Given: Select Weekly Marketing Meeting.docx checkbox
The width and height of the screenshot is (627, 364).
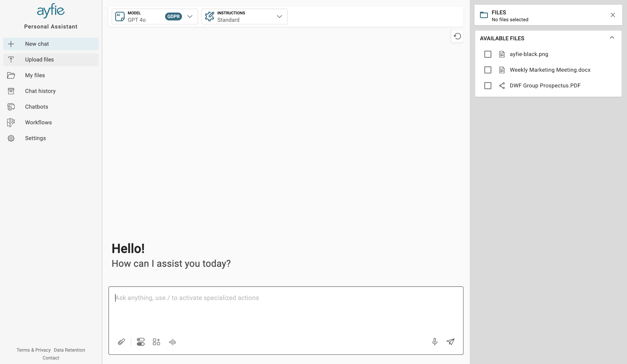Looking at the screenshot, I should 488,70.
